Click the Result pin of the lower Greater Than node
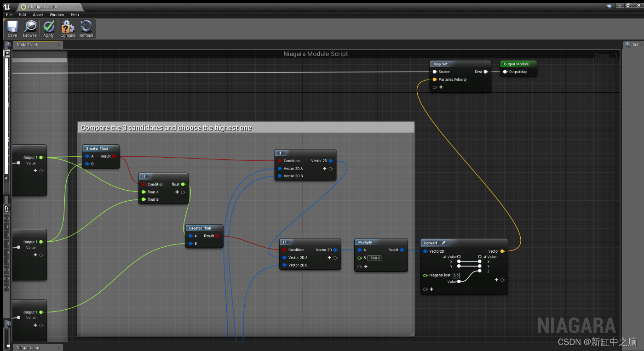This screenshot has height=351, width=644. coord(217,236)
